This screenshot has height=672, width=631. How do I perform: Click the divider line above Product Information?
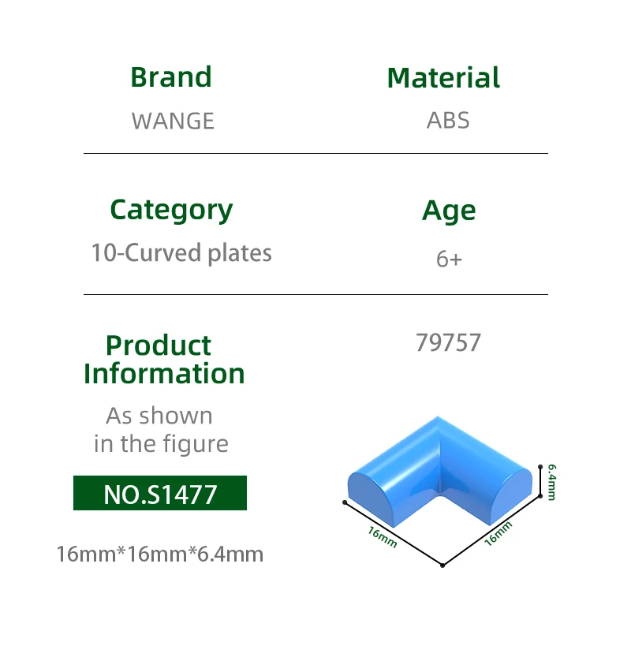(315, 294)
